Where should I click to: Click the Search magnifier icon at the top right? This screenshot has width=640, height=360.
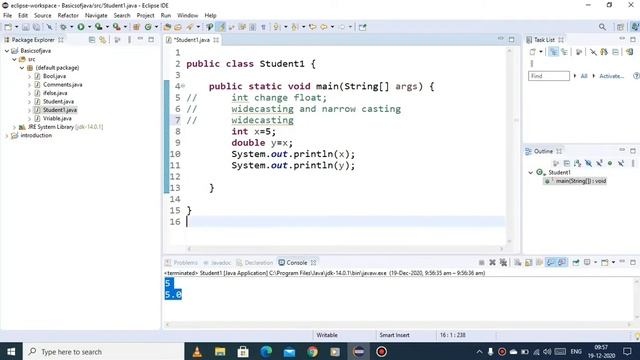[x=602, y=27]
